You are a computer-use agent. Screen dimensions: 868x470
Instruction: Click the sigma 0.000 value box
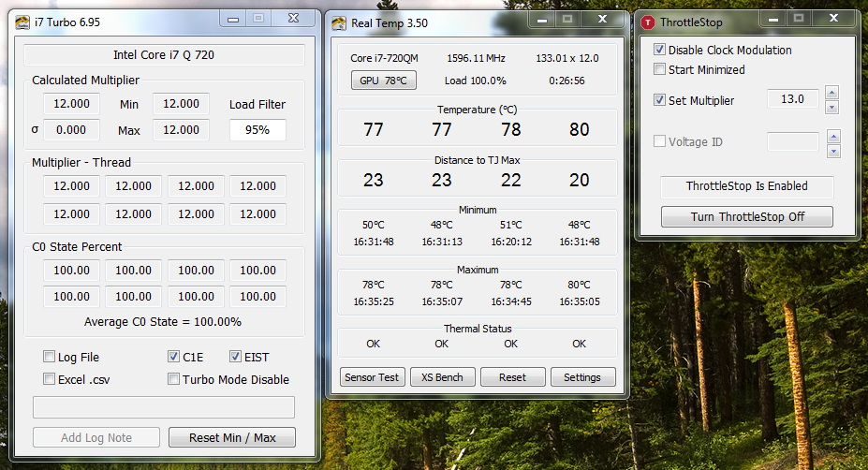pos(71,129)
